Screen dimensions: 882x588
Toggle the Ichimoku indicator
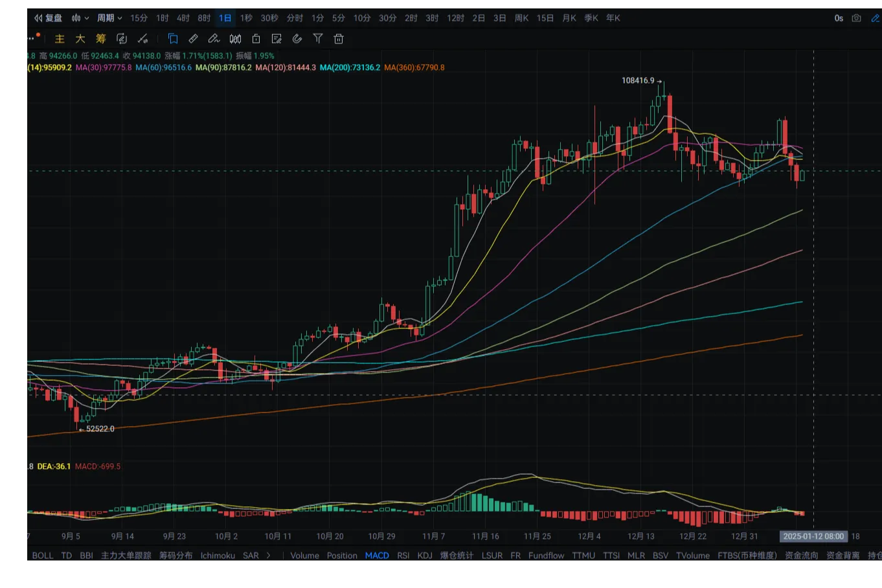coord(218,556)
